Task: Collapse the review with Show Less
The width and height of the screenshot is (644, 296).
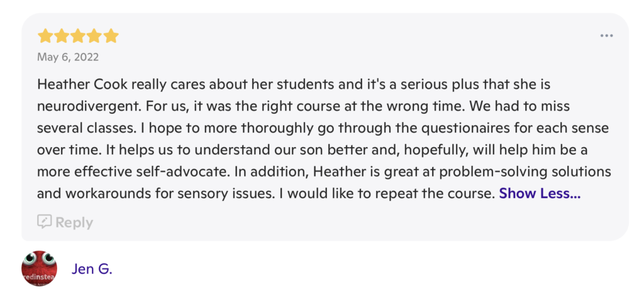Action: (x=540, y=194)
